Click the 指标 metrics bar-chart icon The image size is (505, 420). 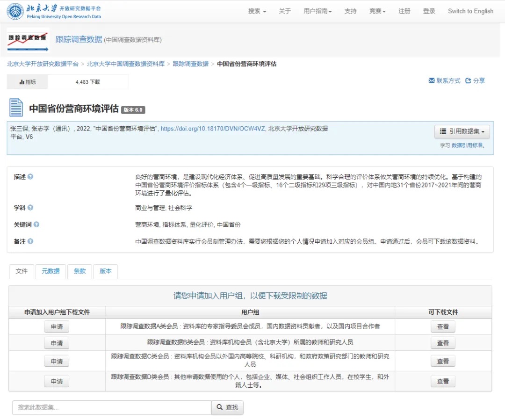21,82
